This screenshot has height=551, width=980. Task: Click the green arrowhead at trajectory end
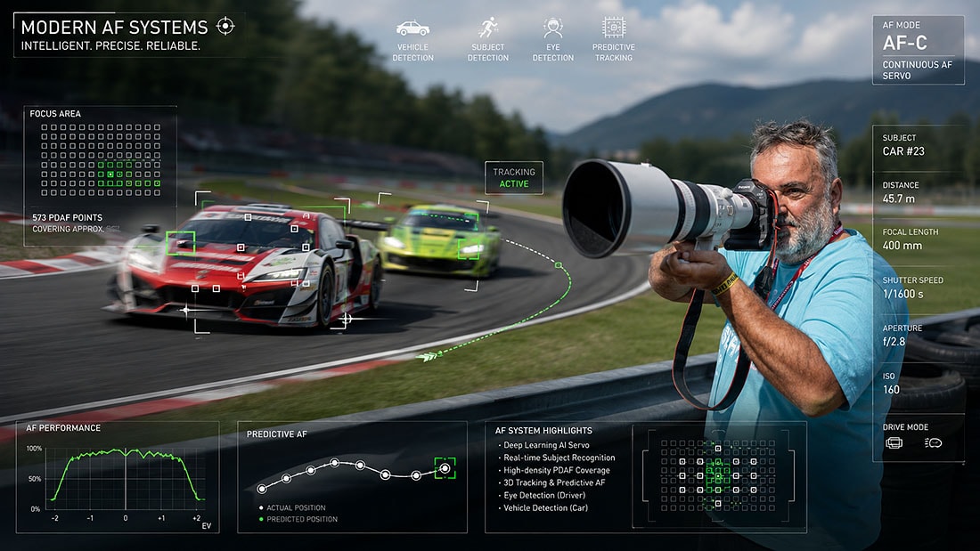point(429,357)
